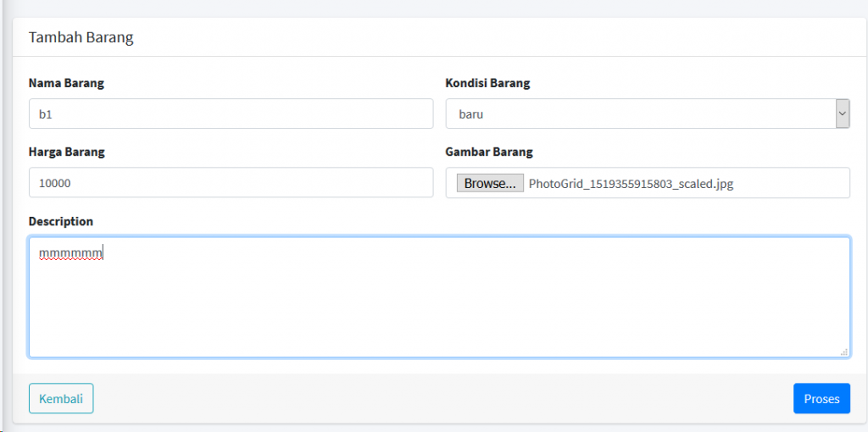Click the "b1" text in name field
The height and width of the screenshot is (432, 868).
click(x=46, y=114)
